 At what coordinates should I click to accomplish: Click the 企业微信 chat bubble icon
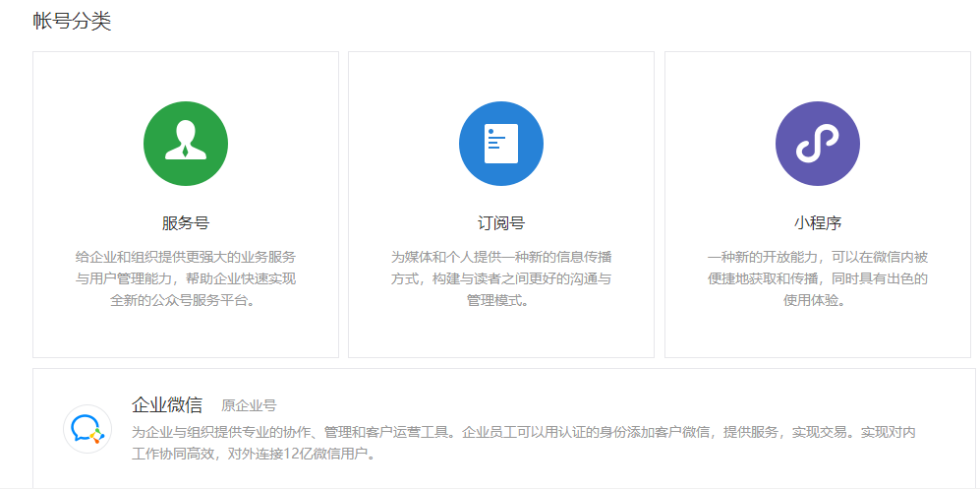click(87, 429)
